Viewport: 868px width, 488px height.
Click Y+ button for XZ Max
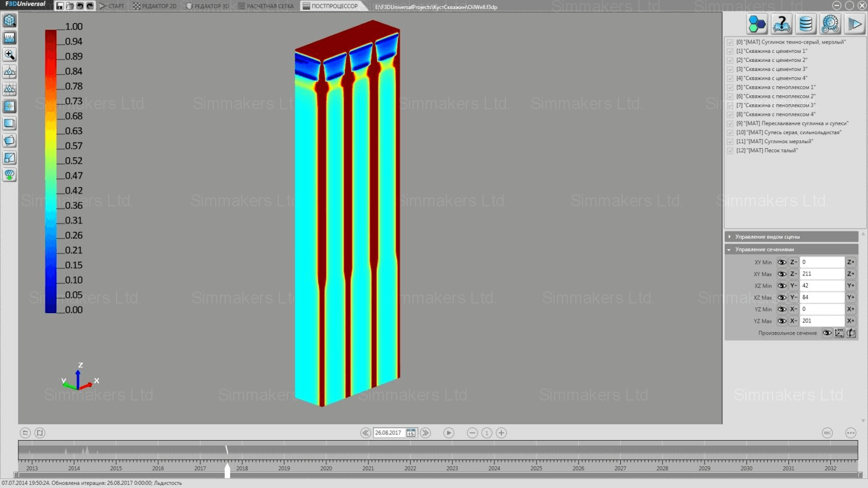(851, 297)
